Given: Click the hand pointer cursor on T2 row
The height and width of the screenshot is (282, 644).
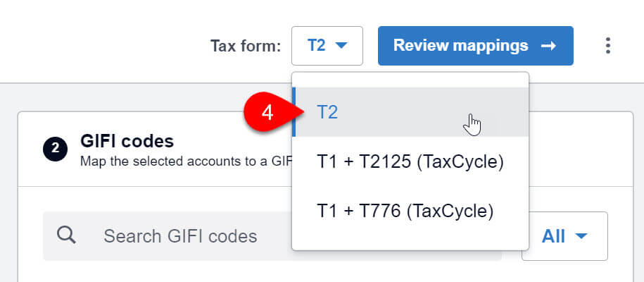Looking at the screenshot, I should click(472, 124).
